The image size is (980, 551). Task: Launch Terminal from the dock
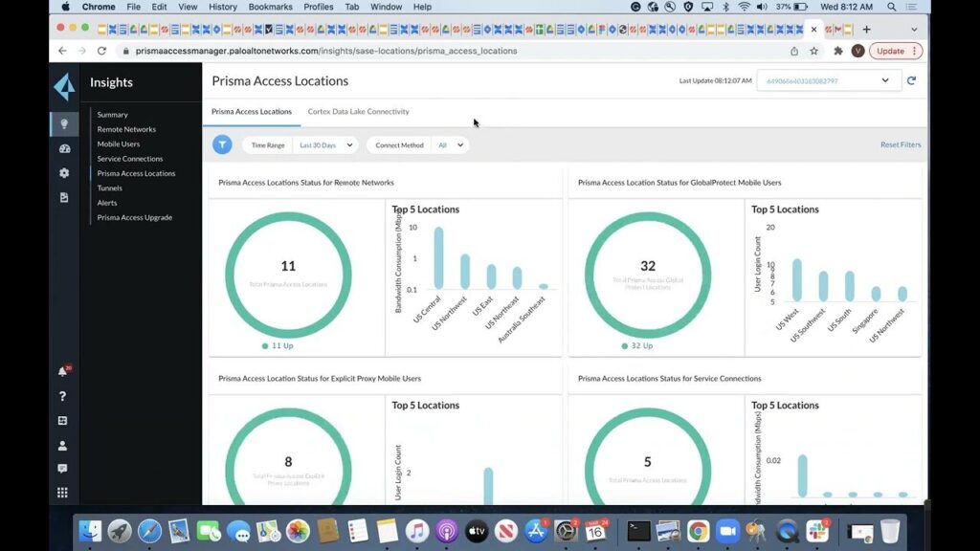[638, 532]
